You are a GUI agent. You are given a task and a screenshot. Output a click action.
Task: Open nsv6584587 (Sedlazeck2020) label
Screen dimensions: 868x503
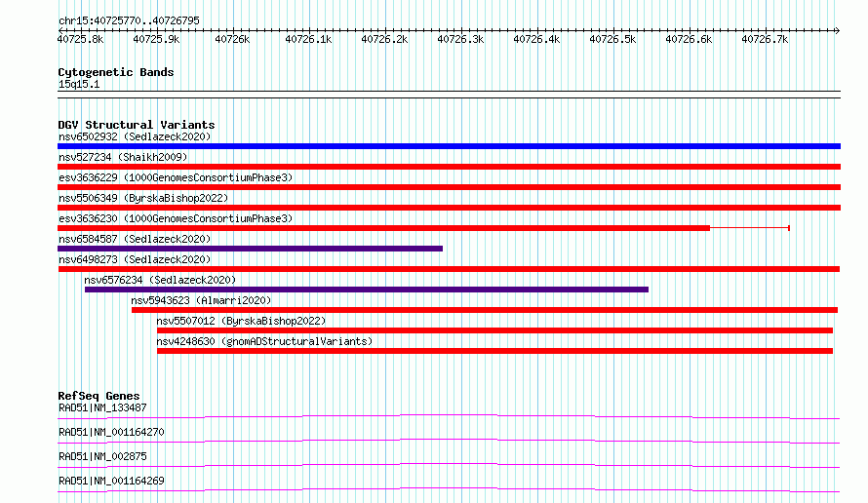pyautogui.click(x=135, y=239)
